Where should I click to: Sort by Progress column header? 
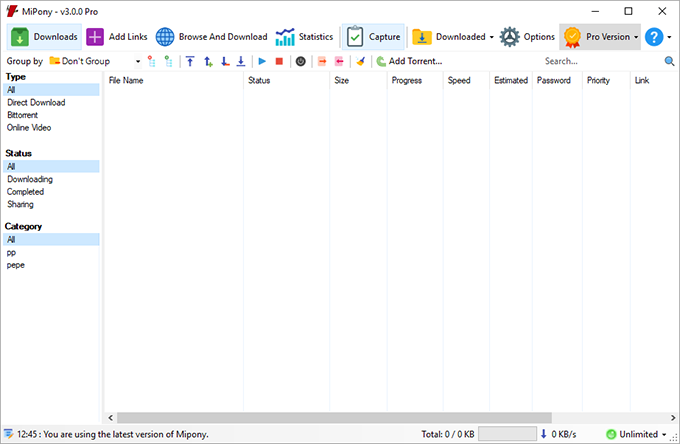pyautogui.click(x=415, y=80)
